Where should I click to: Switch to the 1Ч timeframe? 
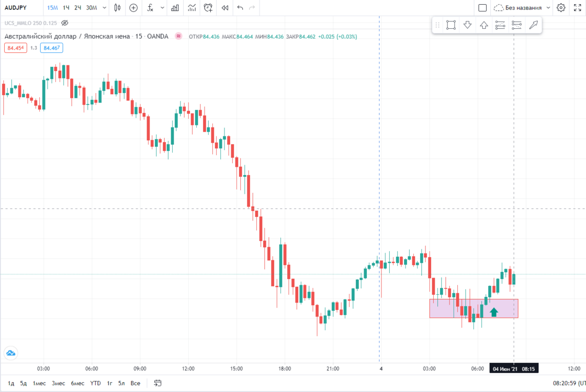[66, 7]
